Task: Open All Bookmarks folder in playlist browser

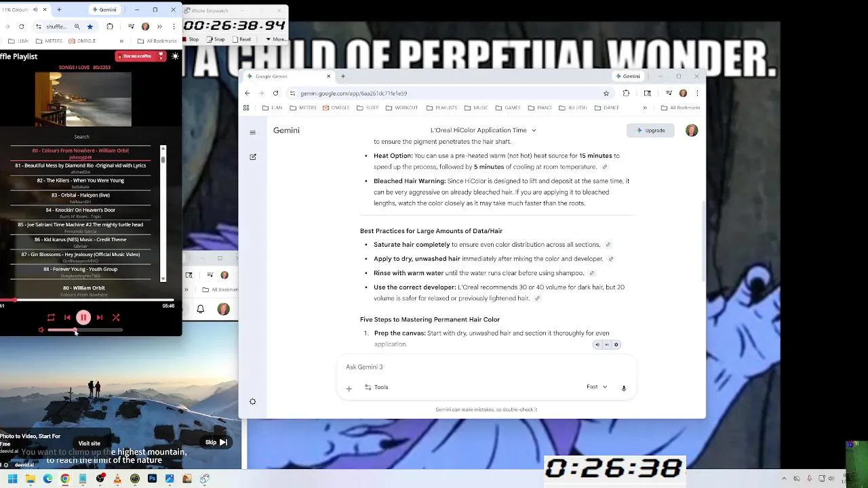Action: (157, 41)
